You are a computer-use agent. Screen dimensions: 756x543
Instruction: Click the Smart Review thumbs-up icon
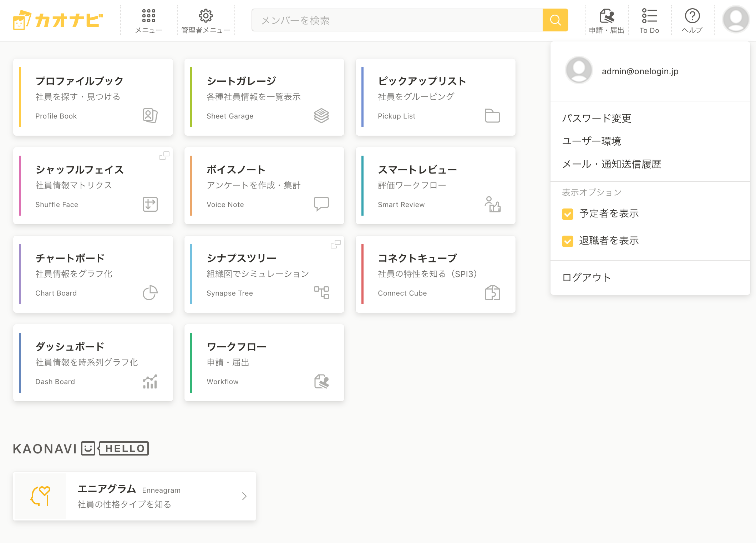point(493,204)
